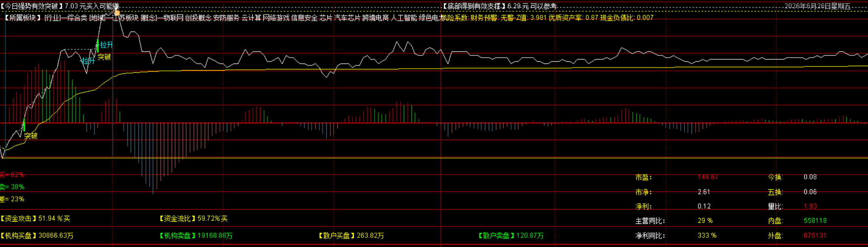Click the 安防服务 concept tag
Viewport: 868px width, 247px height.
[x=226, y=18]
